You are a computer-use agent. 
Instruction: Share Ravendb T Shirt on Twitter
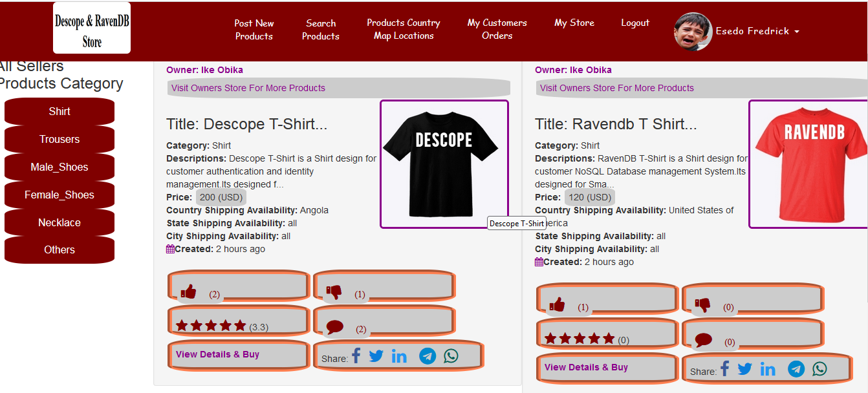744,369
